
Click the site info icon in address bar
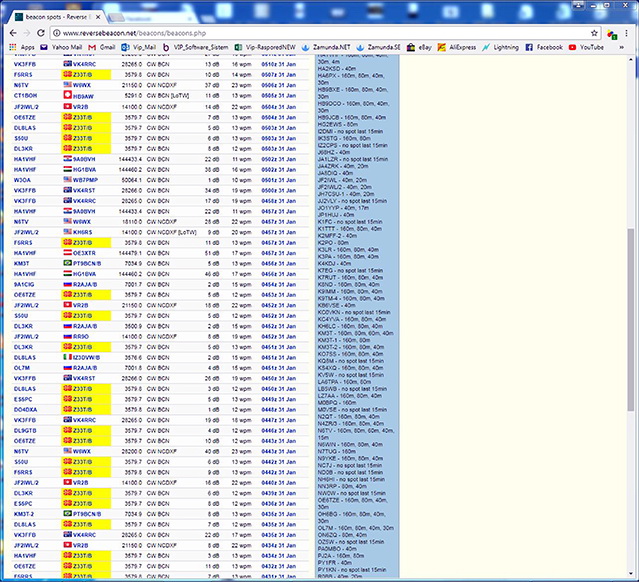[x=57, y=33]
